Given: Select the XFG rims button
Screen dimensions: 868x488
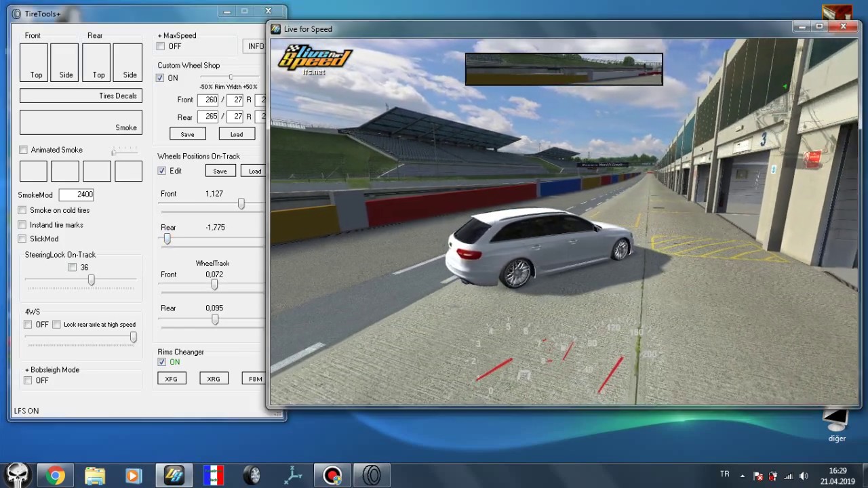Looking at the screenshot, I should (x=171, y=379).
